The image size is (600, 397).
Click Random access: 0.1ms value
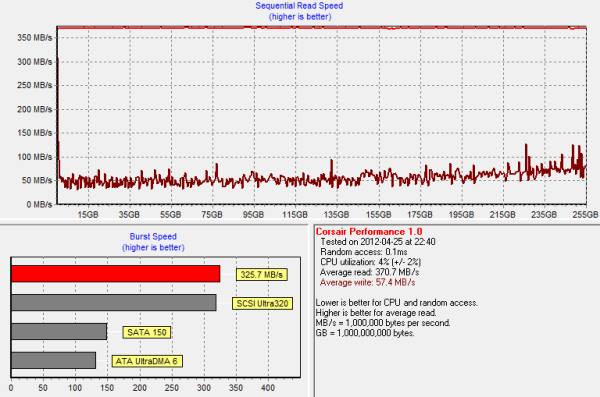[364, 252]
